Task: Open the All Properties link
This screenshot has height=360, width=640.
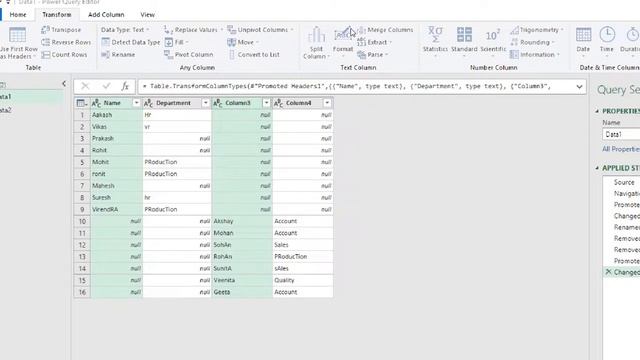Action: 621,149
